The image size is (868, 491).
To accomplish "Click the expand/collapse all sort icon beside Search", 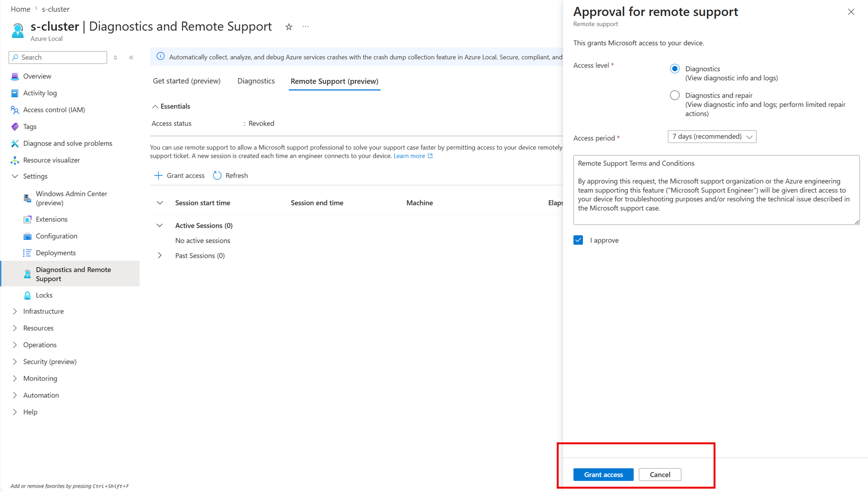I will pyautogui.click(x=115, y=57).
